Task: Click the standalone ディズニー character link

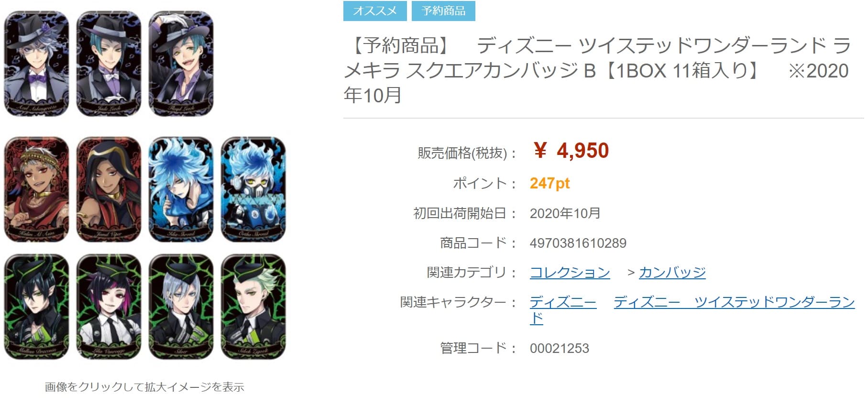Action: point(563,302)
